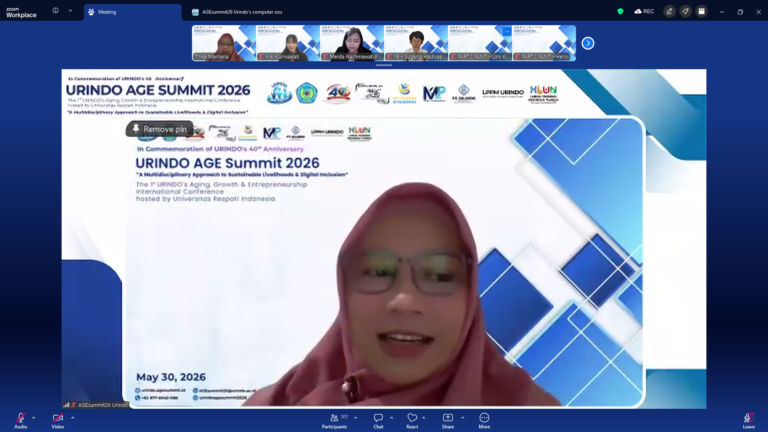The width and height of the screenshot is (768, 432).
Task: Open more options on Umi K thumbnail
Action: 506,31
